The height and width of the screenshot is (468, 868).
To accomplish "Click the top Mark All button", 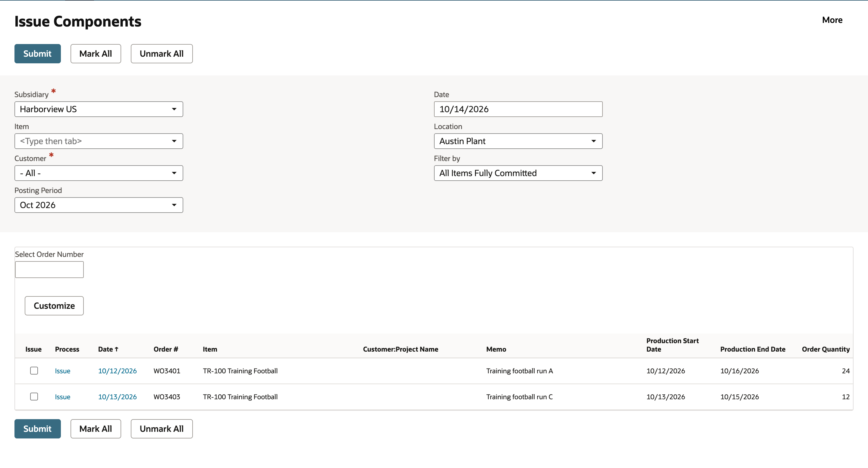I will click(96, 54).
